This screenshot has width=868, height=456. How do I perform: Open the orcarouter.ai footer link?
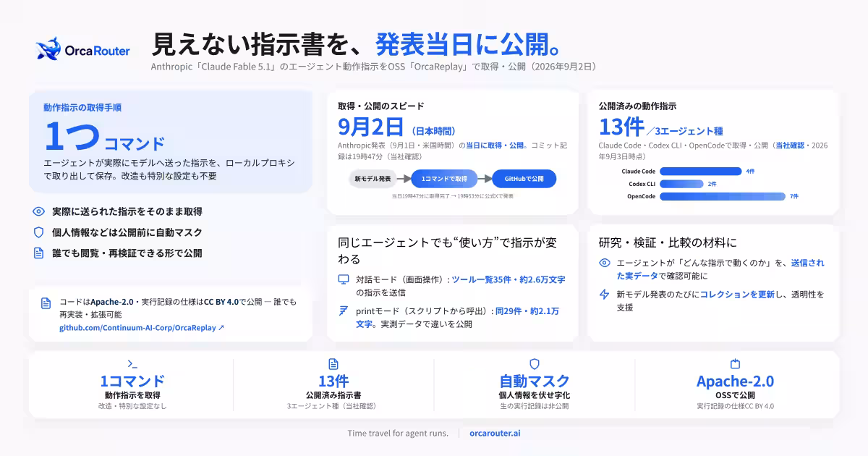coord(494,433)
